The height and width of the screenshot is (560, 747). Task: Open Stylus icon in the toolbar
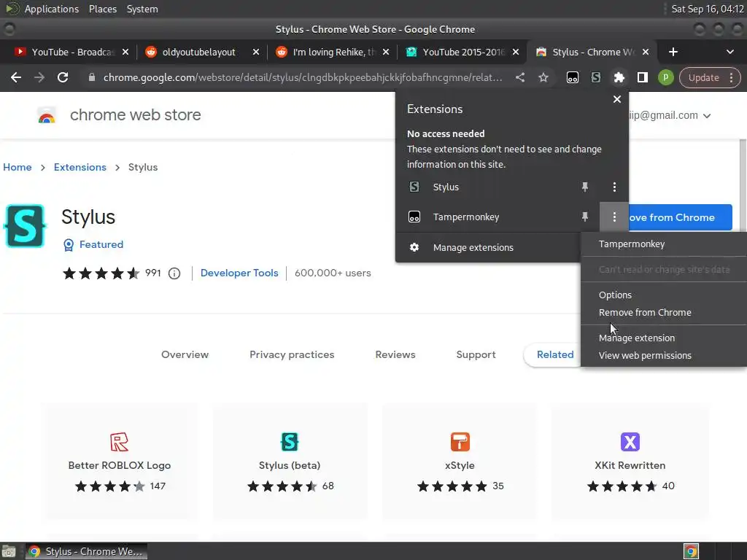point(595,77)
